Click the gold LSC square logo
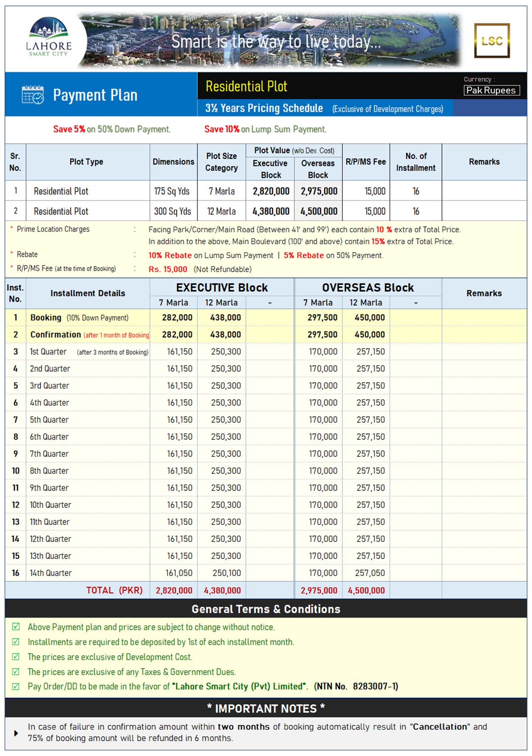 492,41
